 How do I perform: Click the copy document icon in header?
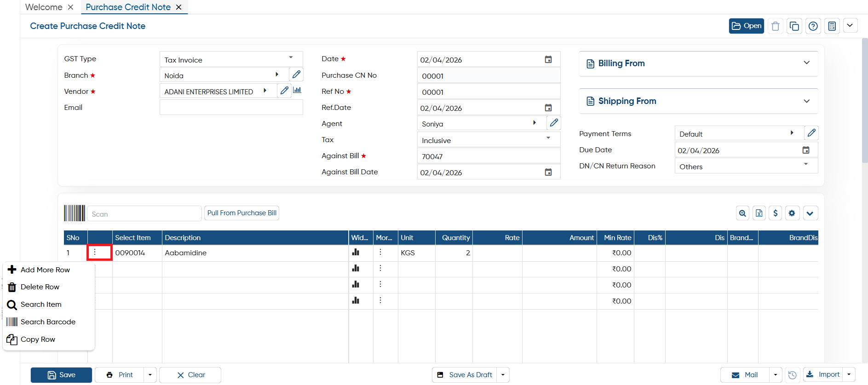(x=794, y=26)
